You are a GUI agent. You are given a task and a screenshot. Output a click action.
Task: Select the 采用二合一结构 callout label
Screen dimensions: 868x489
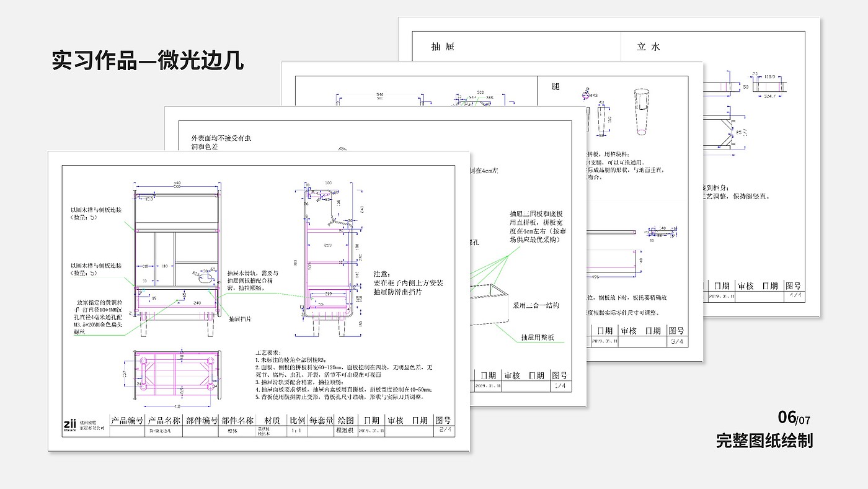[x=536, y=305]
